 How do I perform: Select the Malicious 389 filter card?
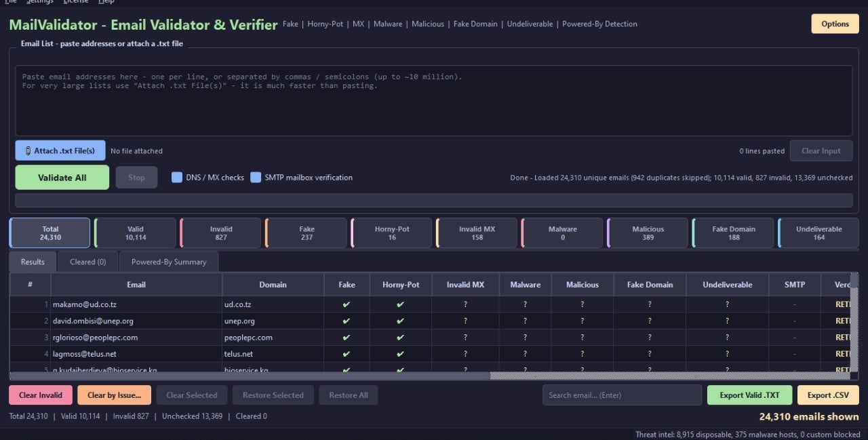click(x=648, y=233)
